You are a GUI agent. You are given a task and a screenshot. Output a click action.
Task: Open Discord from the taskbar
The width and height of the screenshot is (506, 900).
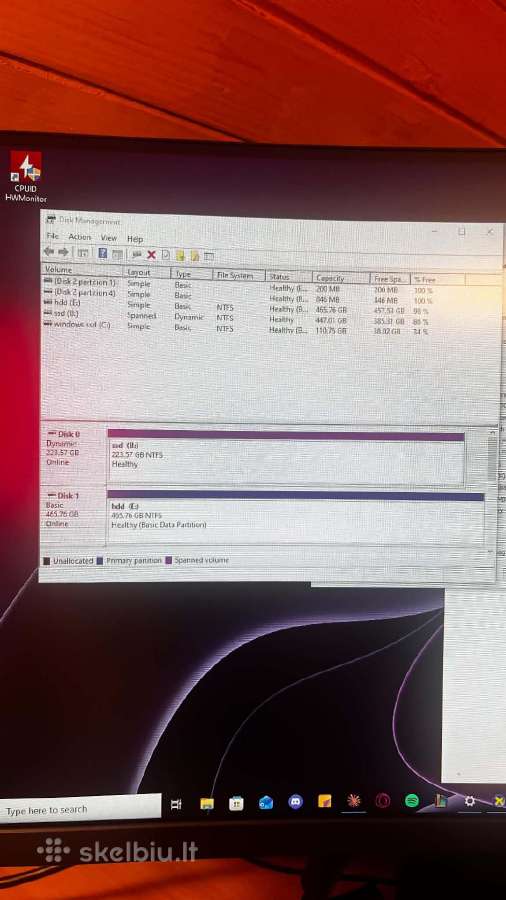coord(295,801)
